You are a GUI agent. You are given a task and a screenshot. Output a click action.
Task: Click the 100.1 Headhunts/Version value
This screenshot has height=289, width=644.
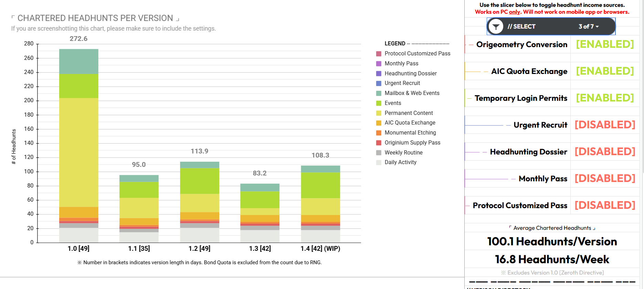[552, 242]
